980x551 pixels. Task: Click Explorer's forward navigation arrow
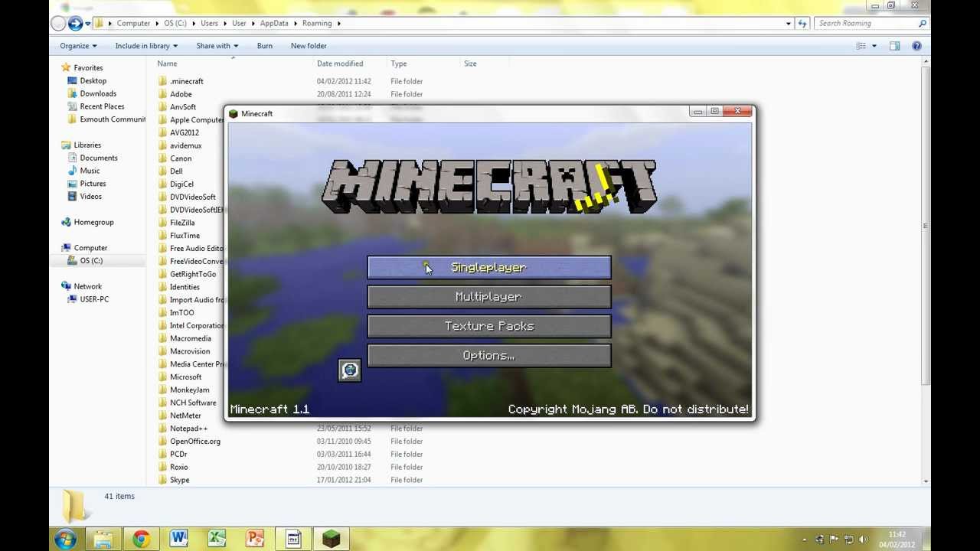tap(75, 23)
